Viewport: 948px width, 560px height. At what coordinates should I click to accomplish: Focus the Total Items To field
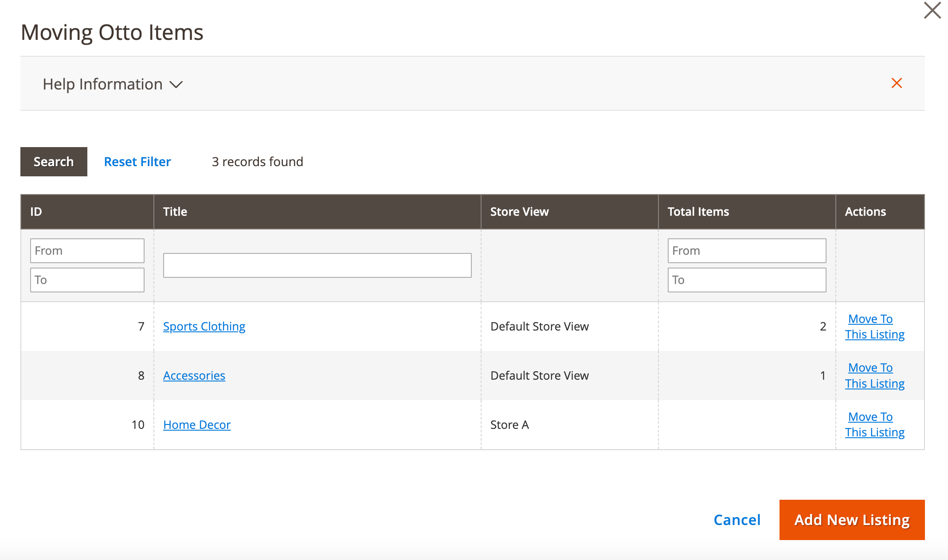click(x=747, y=280)
